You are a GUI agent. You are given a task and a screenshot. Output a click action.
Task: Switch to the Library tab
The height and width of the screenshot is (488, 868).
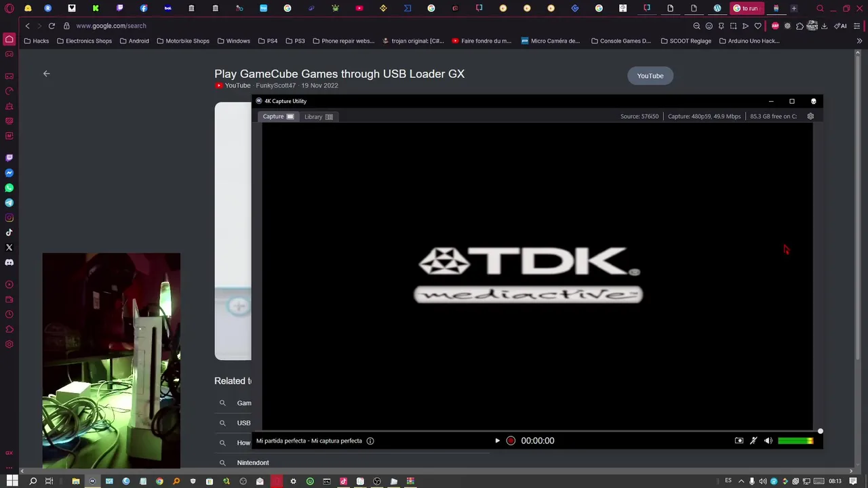(319, 117)
